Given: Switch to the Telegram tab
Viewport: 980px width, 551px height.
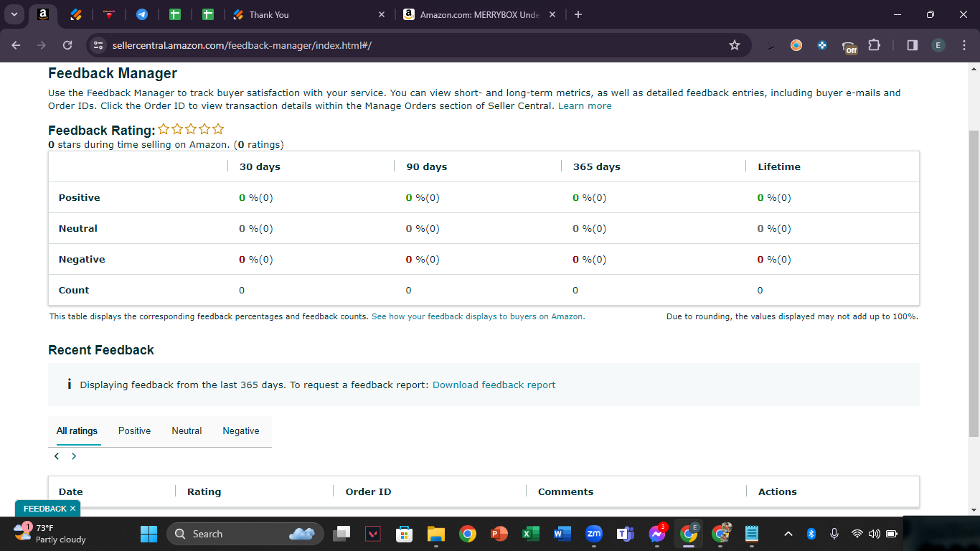Looking at the screenshot, I should (142, 14).
